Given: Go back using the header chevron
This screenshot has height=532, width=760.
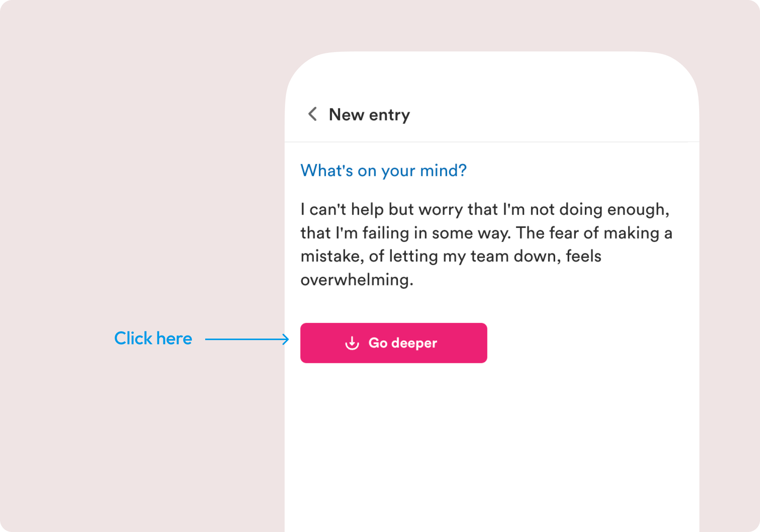Looking at the screenshot, I should (312, 114).
